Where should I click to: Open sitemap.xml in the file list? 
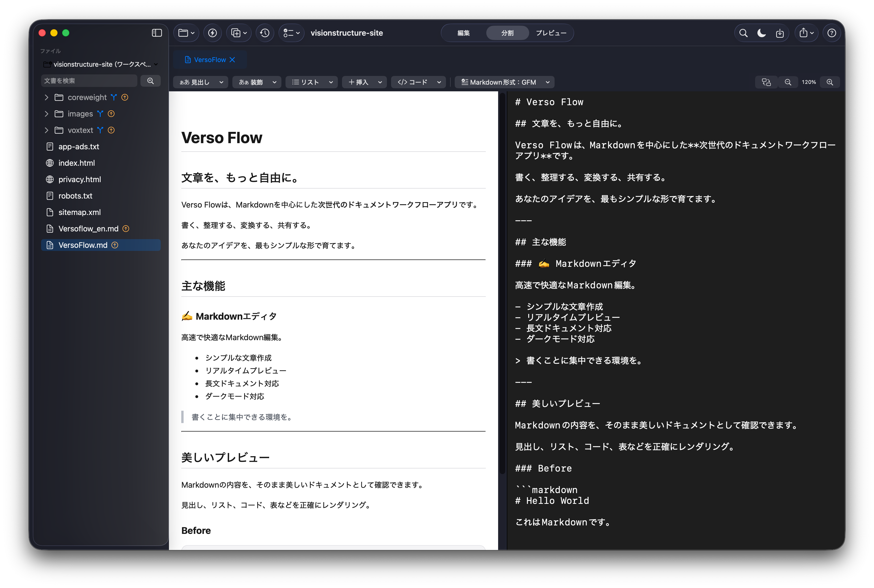coord(101,212)
